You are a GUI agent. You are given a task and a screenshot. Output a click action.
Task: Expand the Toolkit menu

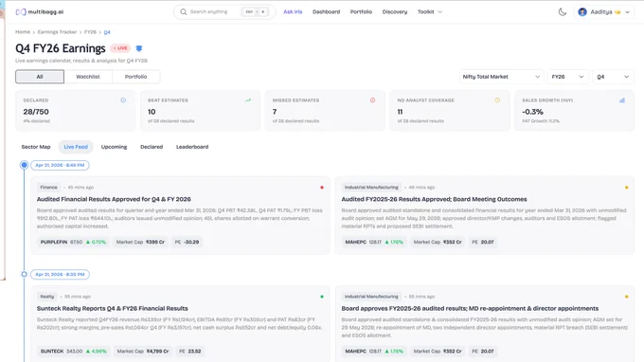click(430, 12)
